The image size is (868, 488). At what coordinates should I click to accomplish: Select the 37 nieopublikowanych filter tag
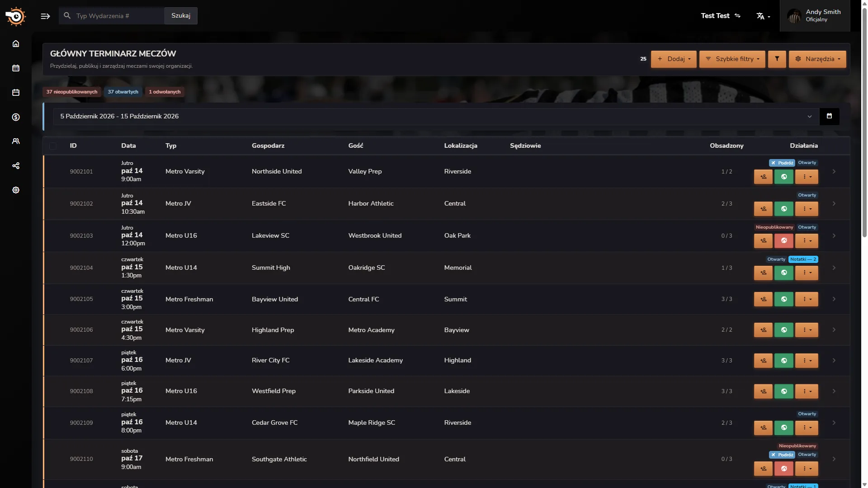coord(72,92)
